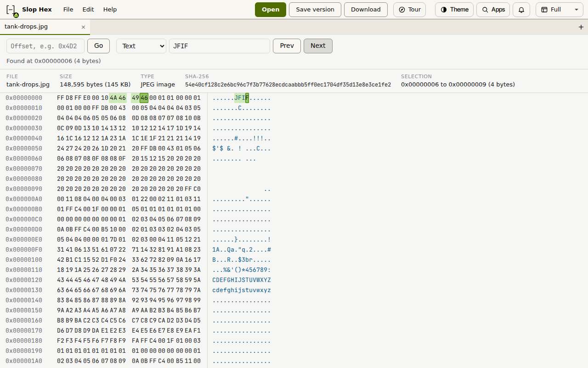Image resolution: width=588 pixels, height=368 pixels.
Task: Click the selection range value
Action: click(458, 85)
